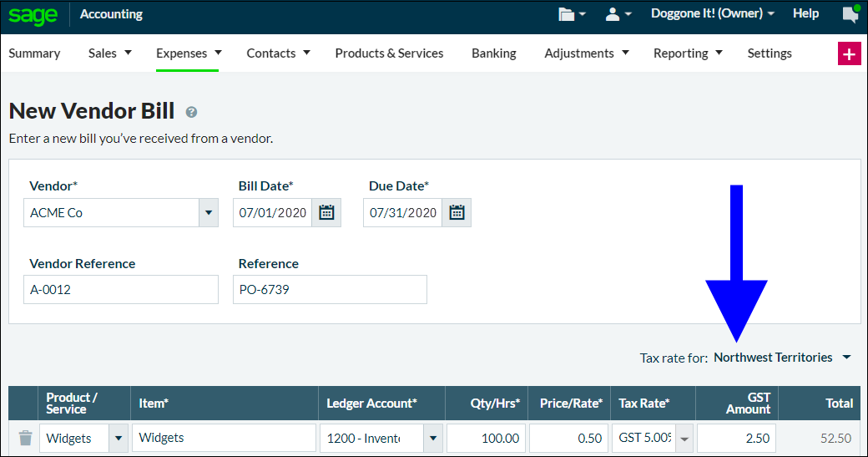868x457 pixels.
Task: Open the Due Date calendar picker
Action: (457, 212)
